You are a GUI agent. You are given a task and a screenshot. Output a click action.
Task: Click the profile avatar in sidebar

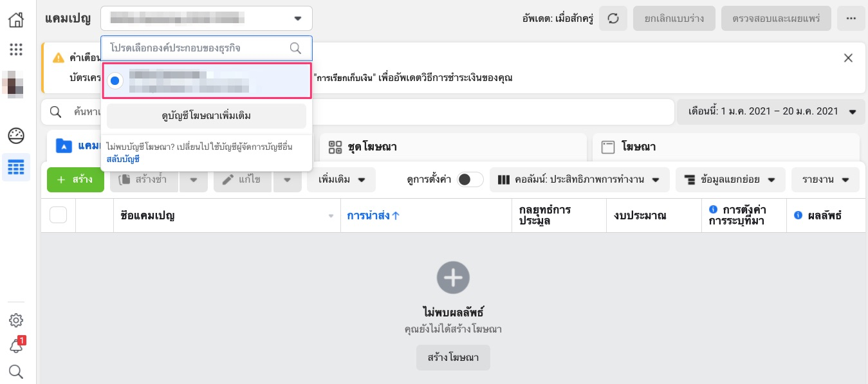point(14,85)
